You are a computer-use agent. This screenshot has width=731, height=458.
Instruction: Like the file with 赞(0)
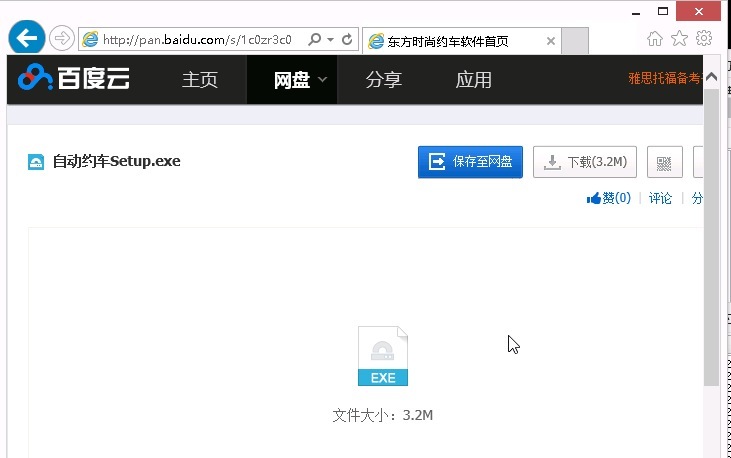[609, 198]
